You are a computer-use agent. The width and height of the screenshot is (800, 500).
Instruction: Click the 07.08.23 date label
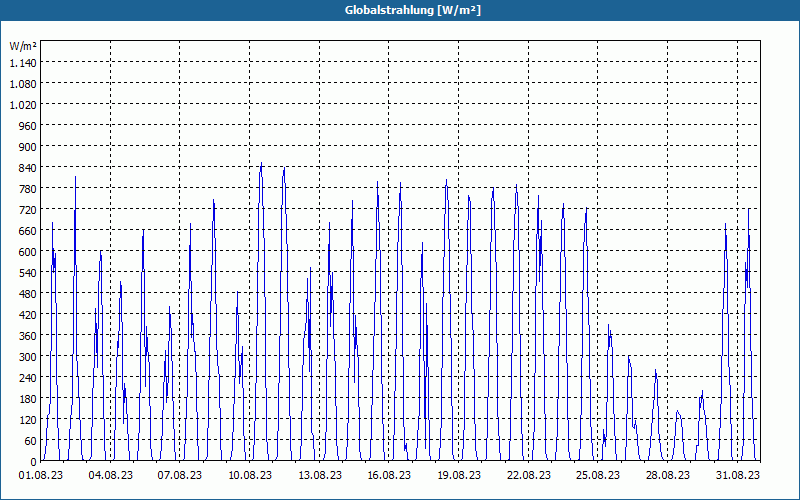pos(180,475)
